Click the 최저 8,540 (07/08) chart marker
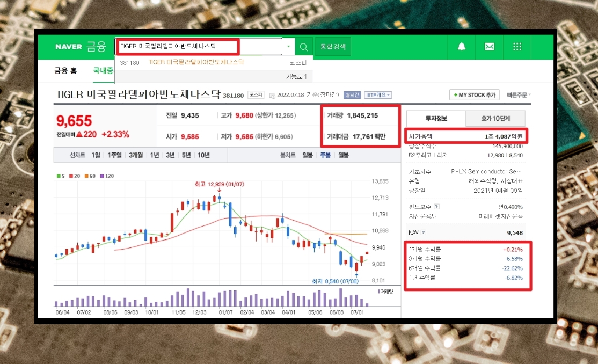Image resolution: width=598 pixels, height=364 pixels. pos(335,281)
